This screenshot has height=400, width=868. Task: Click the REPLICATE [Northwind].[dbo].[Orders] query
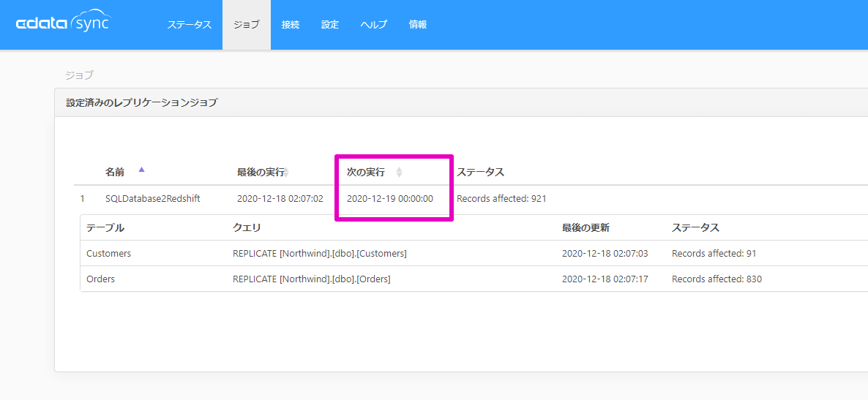[312, 279]
